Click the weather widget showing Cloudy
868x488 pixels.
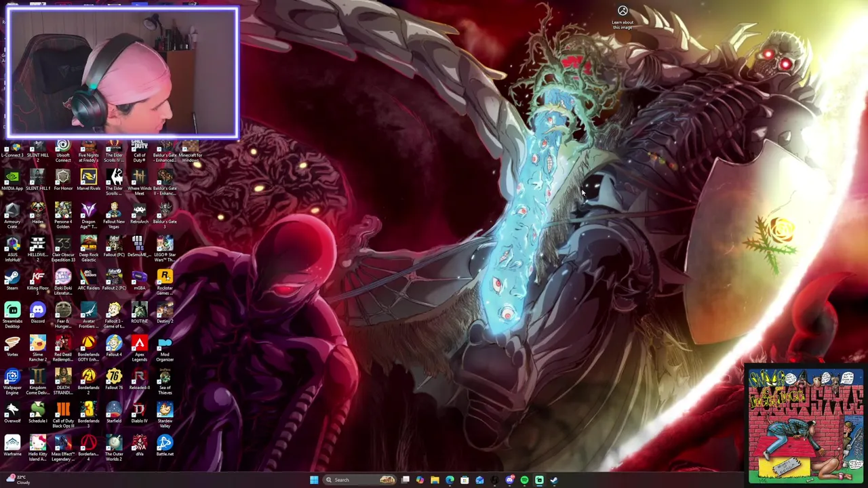[18, 480]
